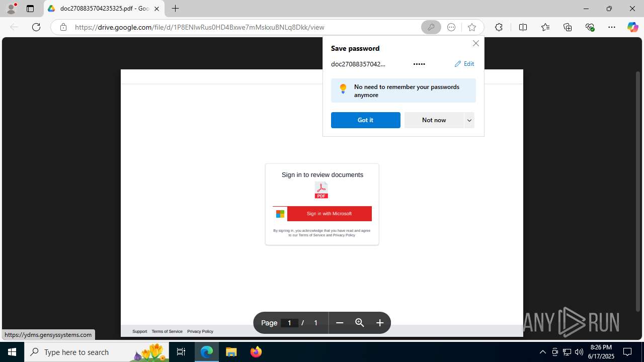Open File Explorer from taskbar
The image size is (644, 362).
[231, 352]
